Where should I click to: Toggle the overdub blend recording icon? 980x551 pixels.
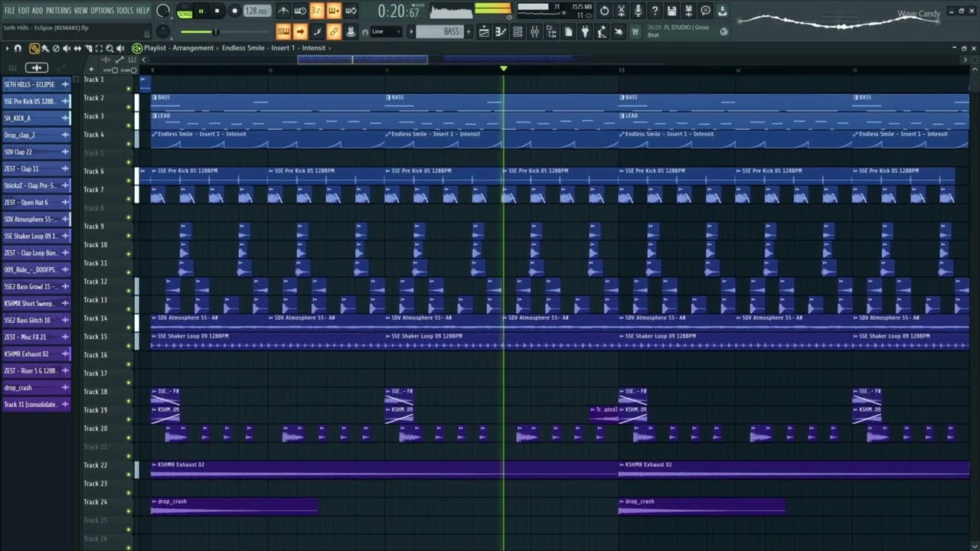[x=334, y=11]
